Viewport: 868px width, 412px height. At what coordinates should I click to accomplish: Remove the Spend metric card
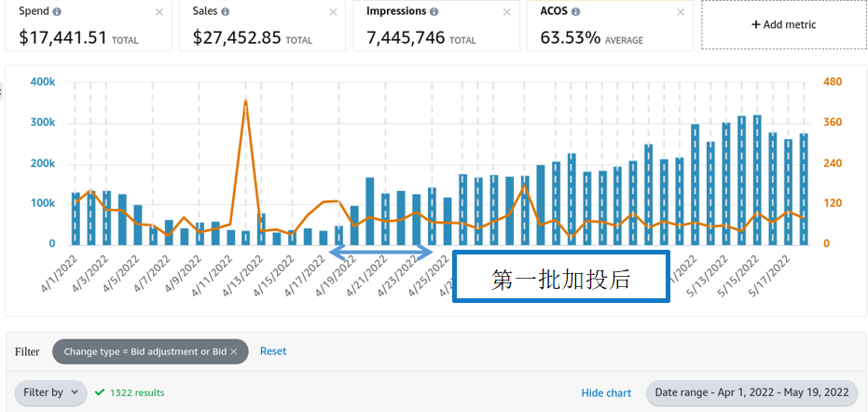pyautogui.click(x=159, y=12)
